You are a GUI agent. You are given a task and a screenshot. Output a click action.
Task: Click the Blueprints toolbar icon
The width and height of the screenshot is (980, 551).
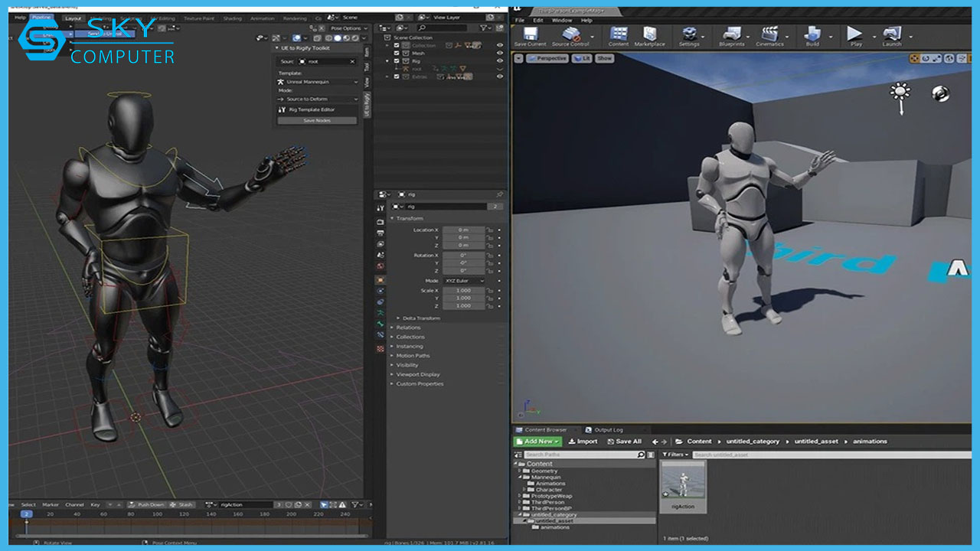tap(731, 35)
